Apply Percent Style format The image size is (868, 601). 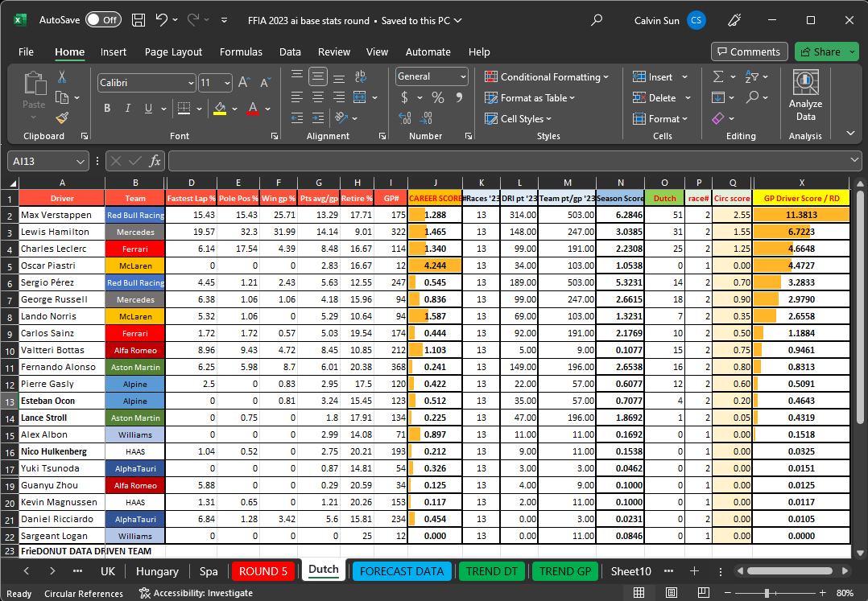pos(438,98)
